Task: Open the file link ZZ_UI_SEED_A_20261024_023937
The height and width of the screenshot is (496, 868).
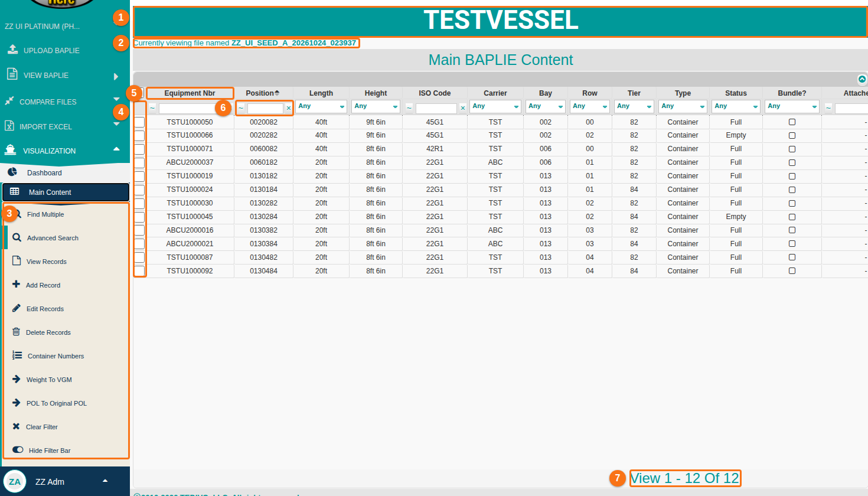Action: [x=293, y=43]
